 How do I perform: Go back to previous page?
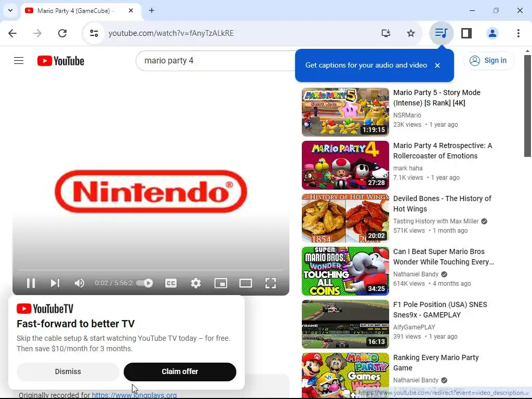tap(12, 33)
